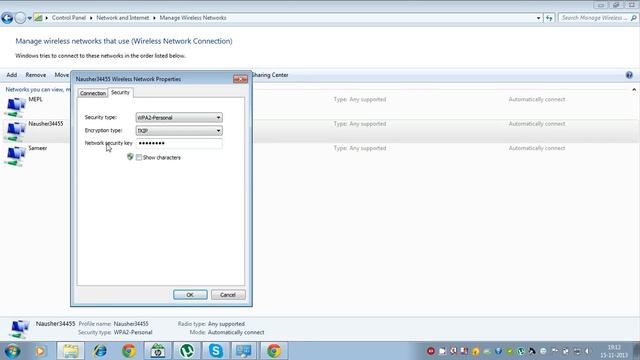Click the refresh button beside address bar
Viewport: 640px width, 360px height.
[549, 18]
